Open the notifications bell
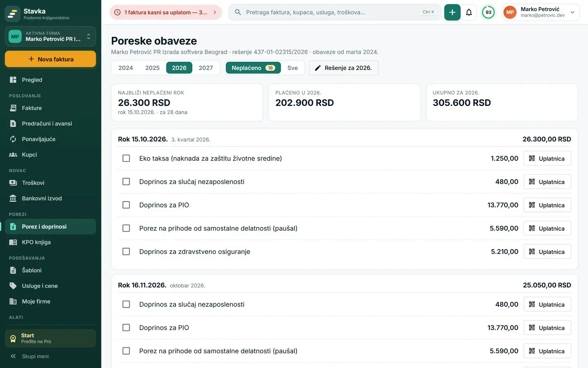This screenshot has height=368, width=588. click(x=469, y=12)
